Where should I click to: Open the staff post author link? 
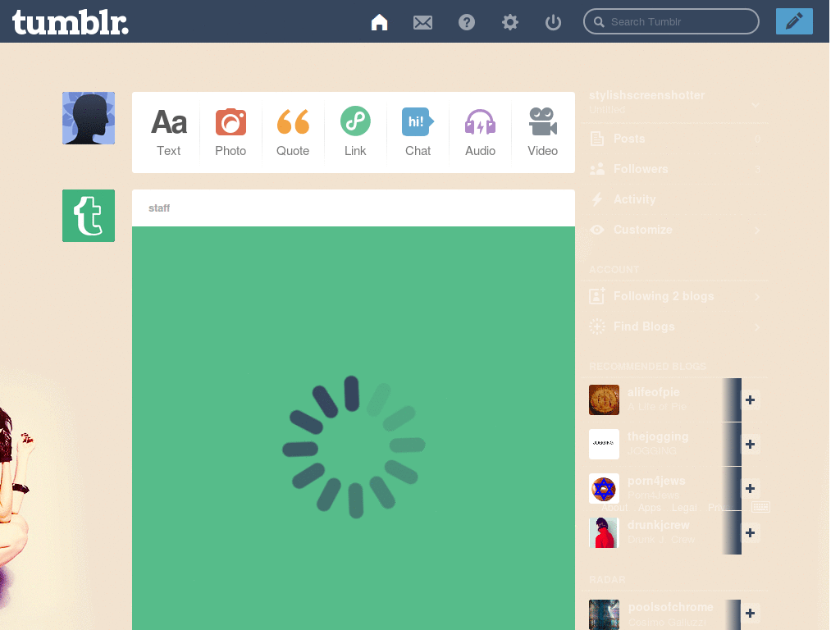click(x=159, y=208)
